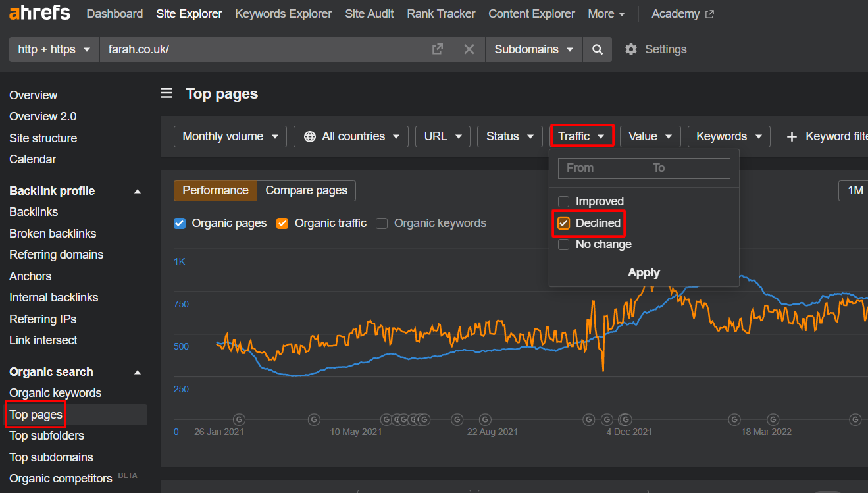
Task: Open the Subdomains mode dropdown
Action: coord(534,49)
